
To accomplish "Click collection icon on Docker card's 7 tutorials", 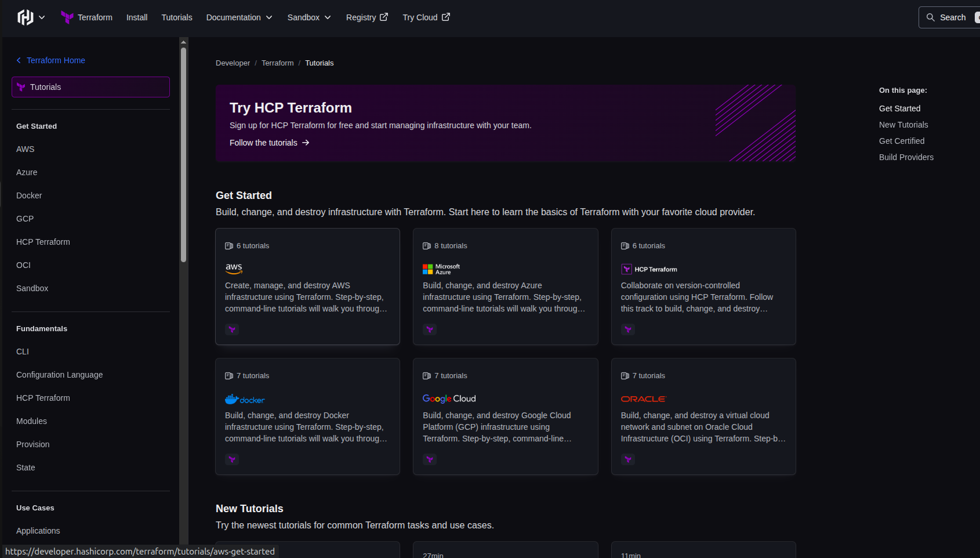I will tap(229, 376).
